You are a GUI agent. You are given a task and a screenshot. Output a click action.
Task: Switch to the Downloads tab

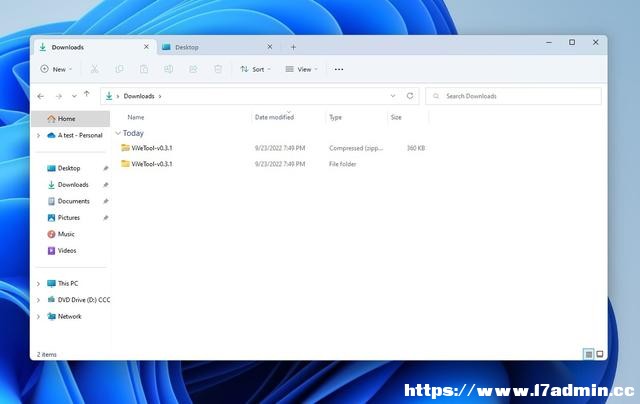pyautogui.click(x=93, y=47)
